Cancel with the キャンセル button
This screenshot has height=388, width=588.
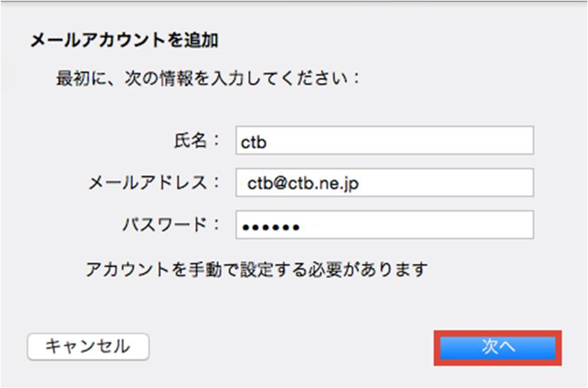pyautogui.click(x=88, y=346)
